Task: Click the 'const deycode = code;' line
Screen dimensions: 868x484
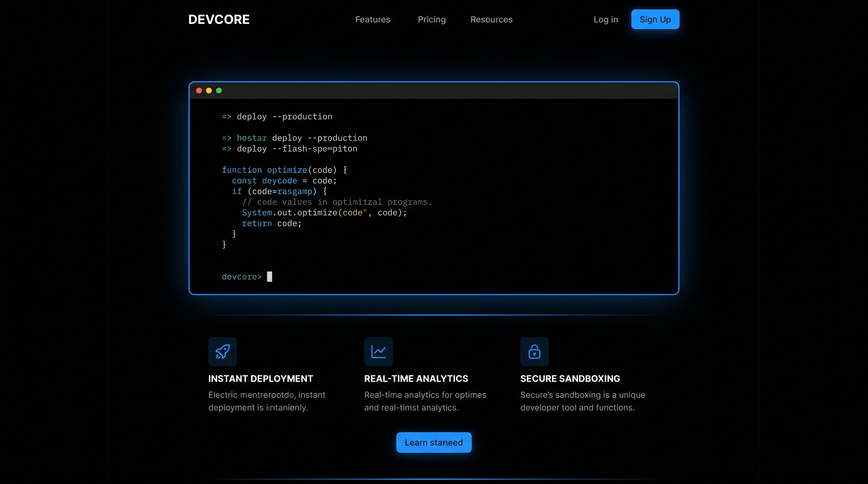Action: tap(284, 181)
